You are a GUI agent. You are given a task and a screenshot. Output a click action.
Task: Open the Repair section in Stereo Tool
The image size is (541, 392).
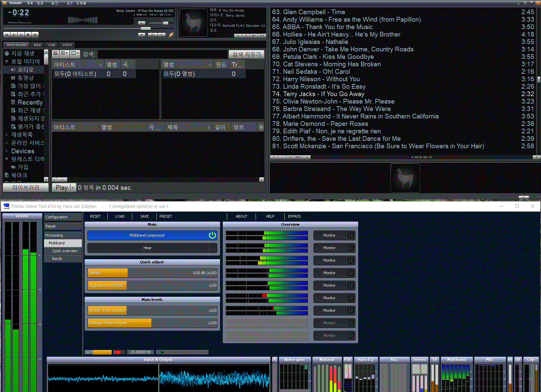point(63,226)
